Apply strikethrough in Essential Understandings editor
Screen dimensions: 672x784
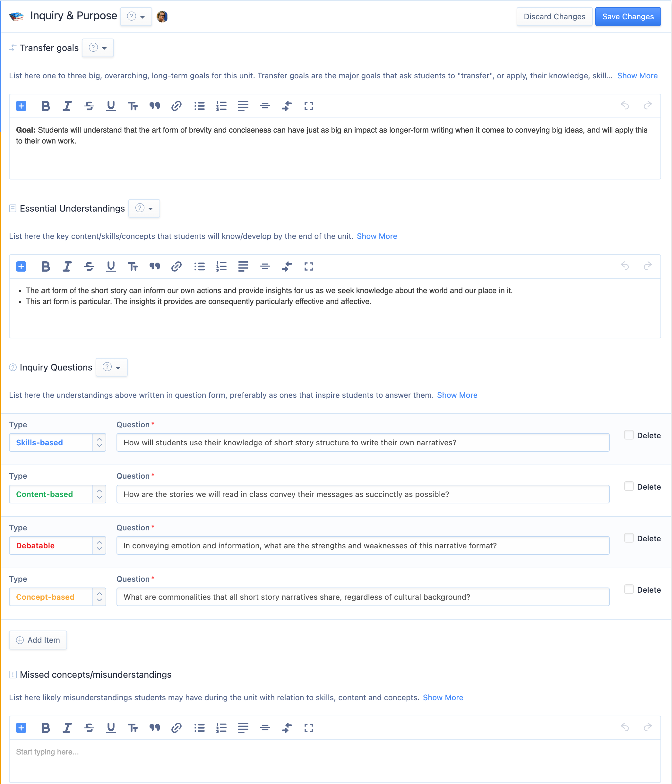[x=89, y=266]
